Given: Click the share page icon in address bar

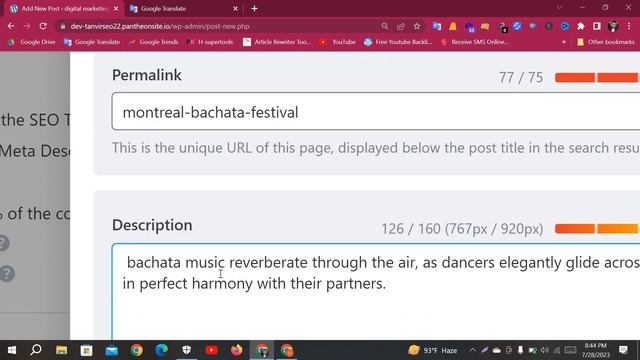Looking at the screenshot, I should (x=401, y=26).
